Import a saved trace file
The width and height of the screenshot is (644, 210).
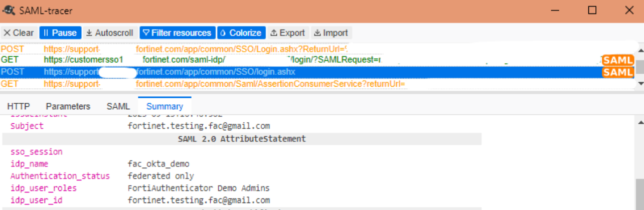click(331, 33)
